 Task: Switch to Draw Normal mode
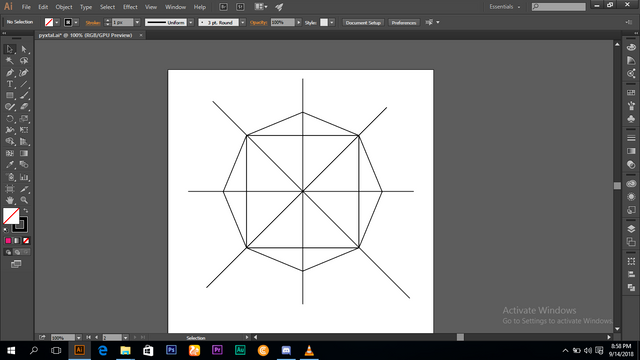click(8, 252)
